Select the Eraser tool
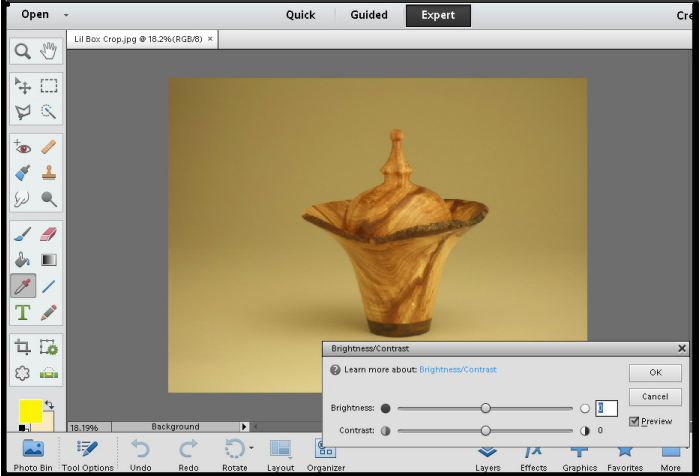The image size is (700, 476). 48,234
